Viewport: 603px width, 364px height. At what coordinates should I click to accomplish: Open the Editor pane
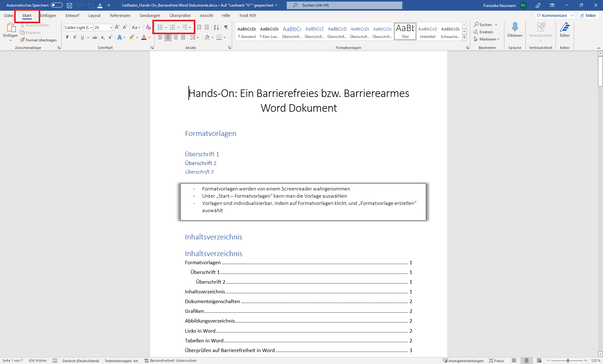pyautogui.click(x=565, y=30)
